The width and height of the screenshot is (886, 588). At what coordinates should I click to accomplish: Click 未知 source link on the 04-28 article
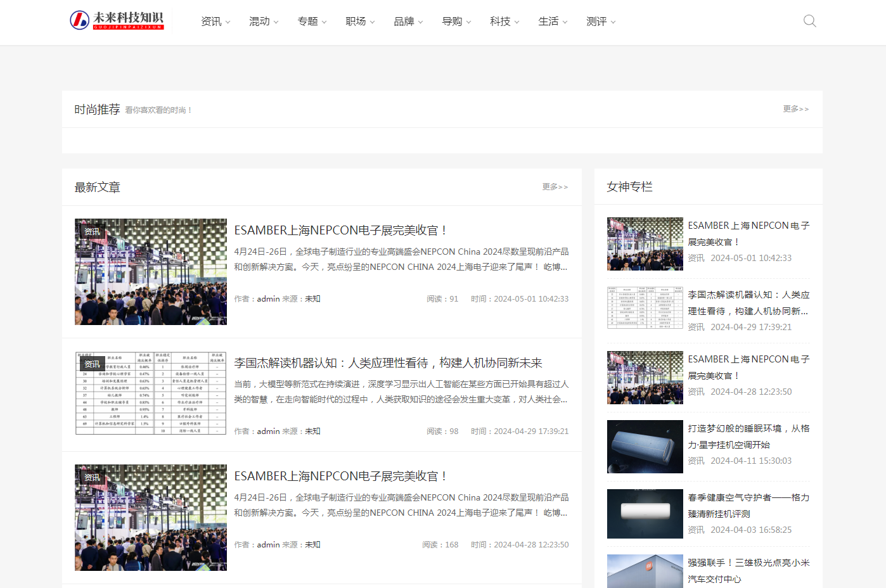312,545
